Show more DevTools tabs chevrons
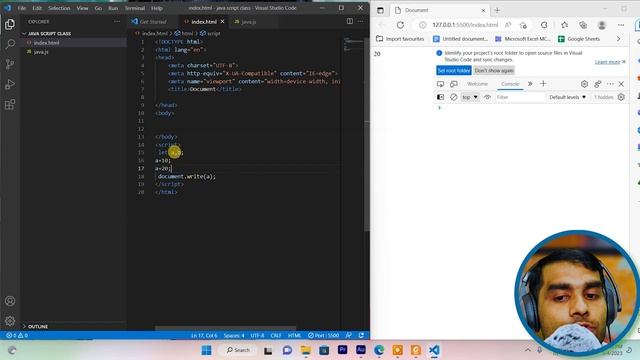This screenshot has height=360, width=640. pyautogui.click(x=530, y=84)
